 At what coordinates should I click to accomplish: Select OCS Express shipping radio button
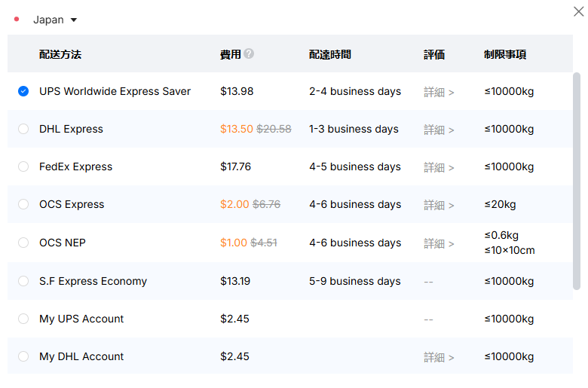click(x=23, y=205)
